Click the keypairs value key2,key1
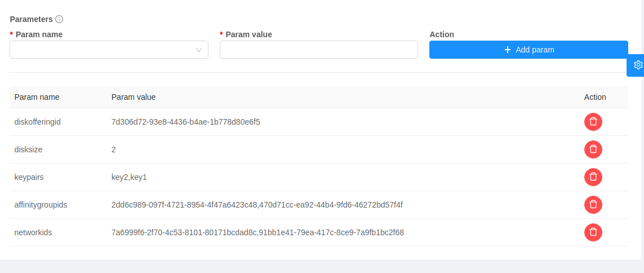644x273 pixels. point(129,177)
